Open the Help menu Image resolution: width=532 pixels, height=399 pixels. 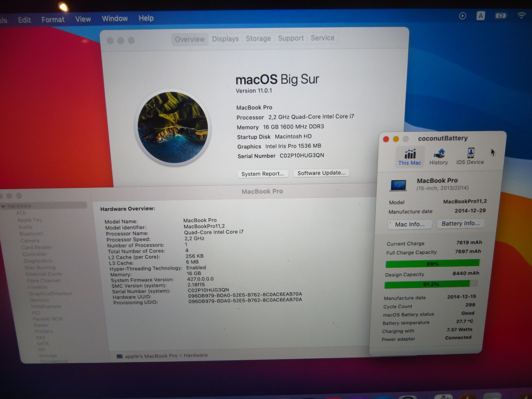point(146,18)
